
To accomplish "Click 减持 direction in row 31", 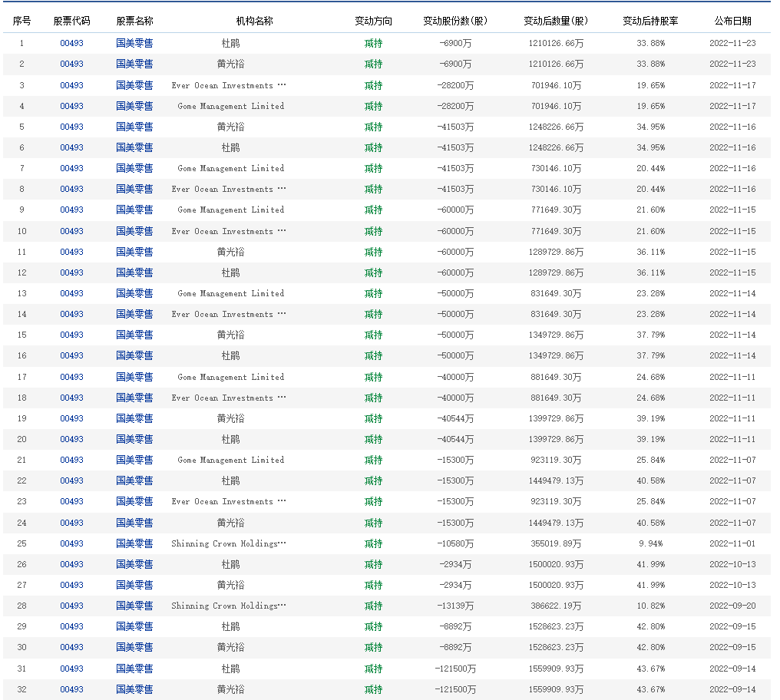I will (373, 669).
